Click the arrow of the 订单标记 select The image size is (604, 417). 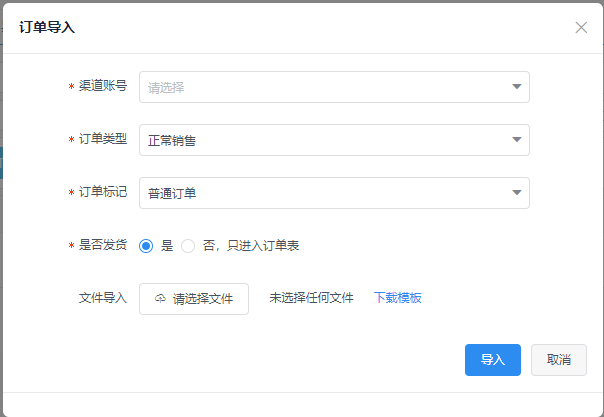[x=517, y=192]
